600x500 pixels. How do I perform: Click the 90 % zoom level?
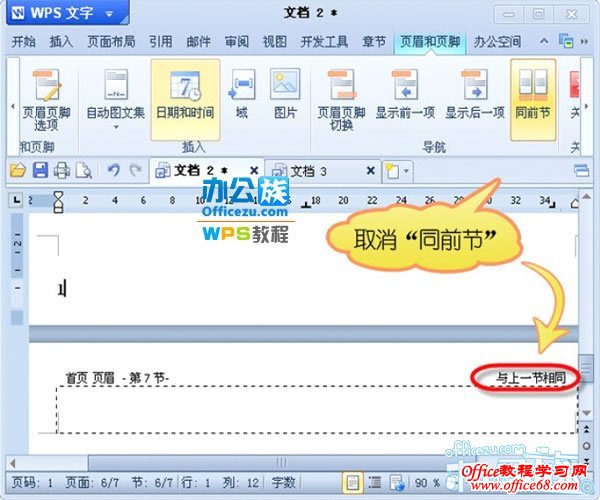click(427, 483)
